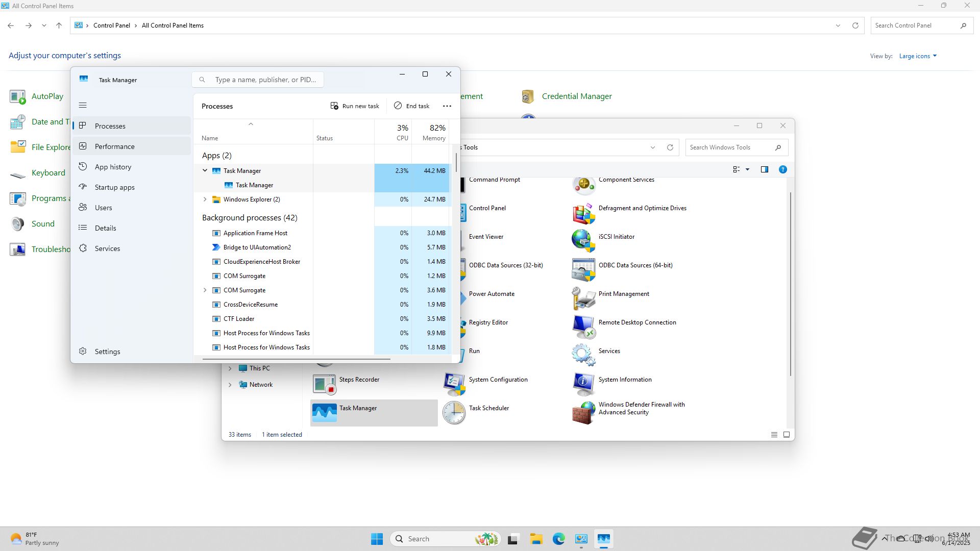
Task: Switch to details view in status bar
Action: 774,435
